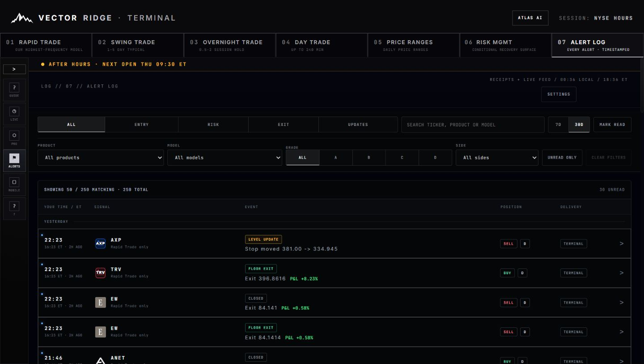
Task: Toggle Unread Only filter
Action: 562,158
